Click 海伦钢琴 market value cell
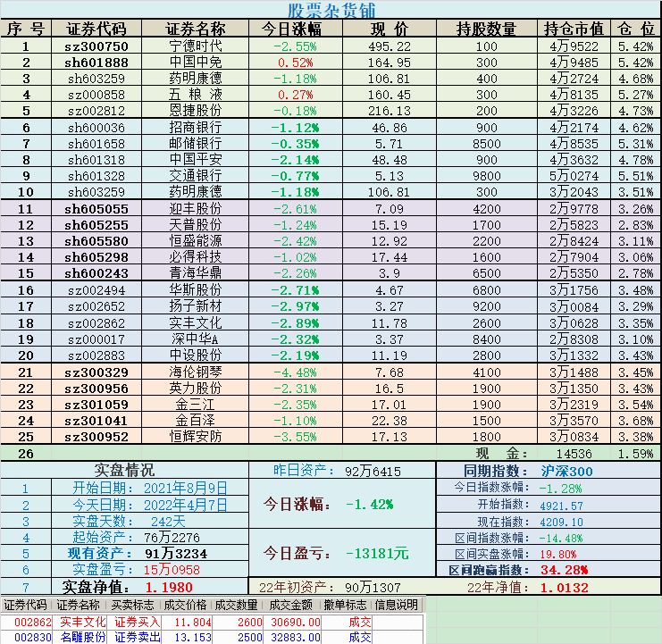Image resolution: width=662 pixels, height=644 pixels. click(574, 372)
